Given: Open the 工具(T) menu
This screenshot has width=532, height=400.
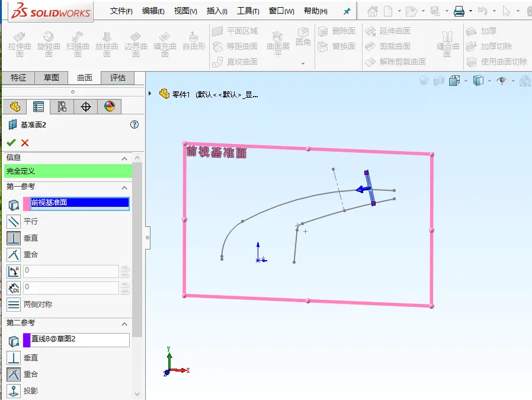Looking at the screenshot, I should click(248, 11).
